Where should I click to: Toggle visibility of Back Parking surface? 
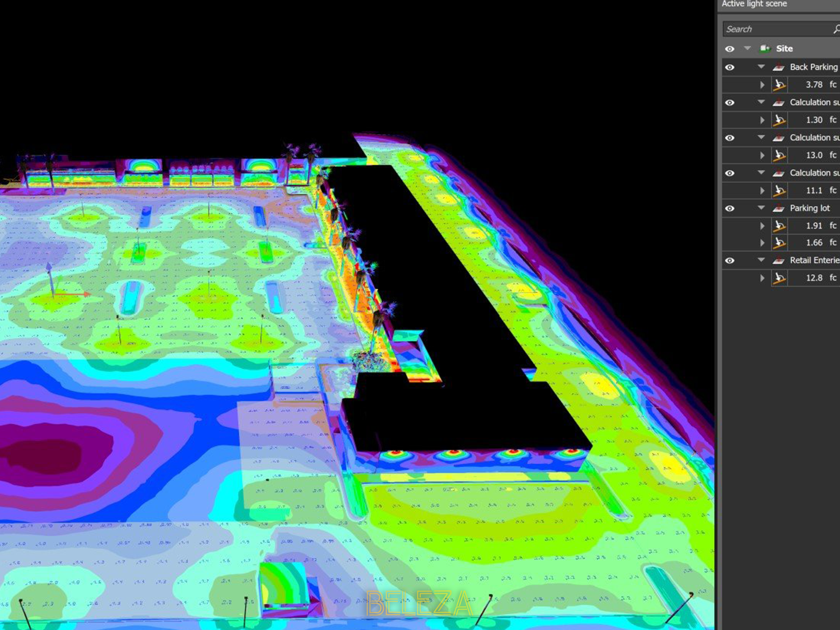click(730, 67)
